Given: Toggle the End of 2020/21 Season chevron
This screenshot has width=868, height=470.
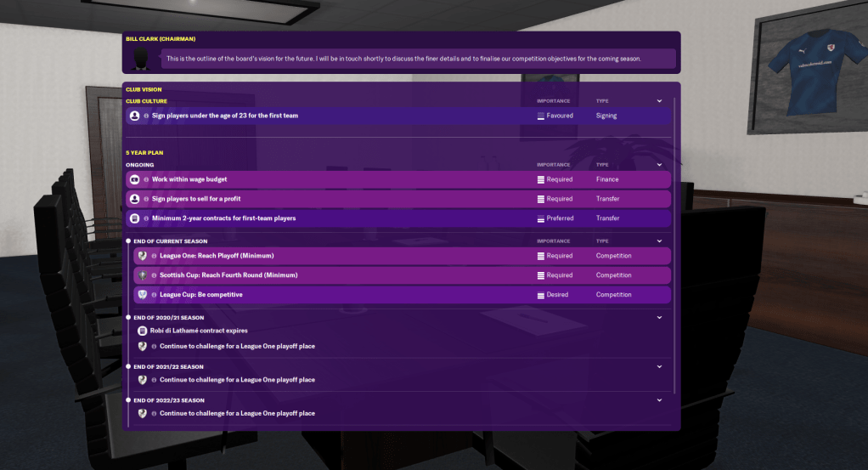Looking at the screenshot, I should [659, 318].
